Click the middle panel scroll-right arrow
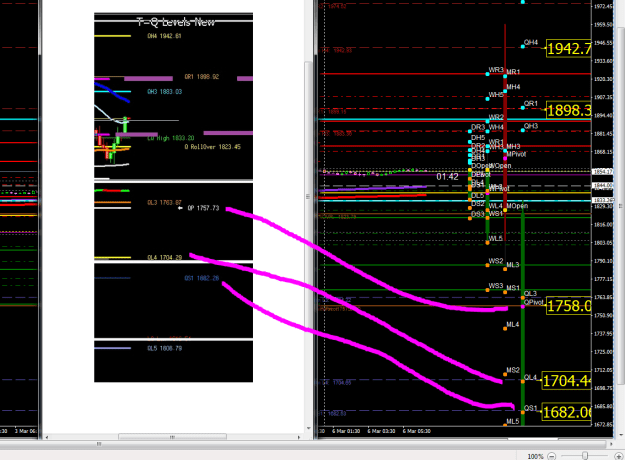Image resolution: width=625 pixels, height=460 pixels. [x=299, y=437]
